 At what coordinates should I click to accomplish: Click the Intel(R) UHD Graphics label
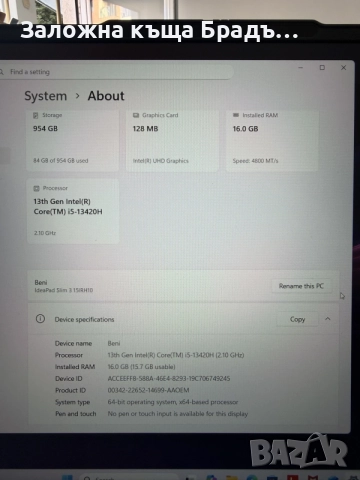pos(161,161)
